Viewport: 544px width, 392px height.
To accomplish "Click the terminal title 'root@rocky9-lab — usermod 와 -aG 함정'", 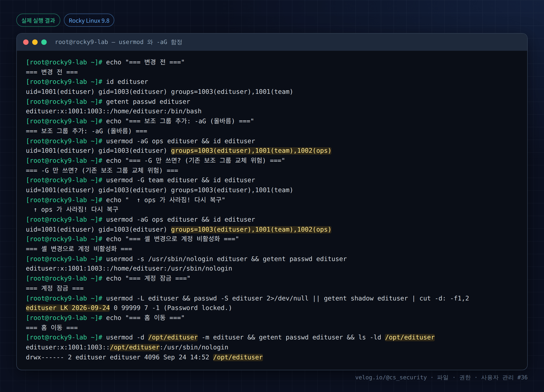I will (119, 42).
